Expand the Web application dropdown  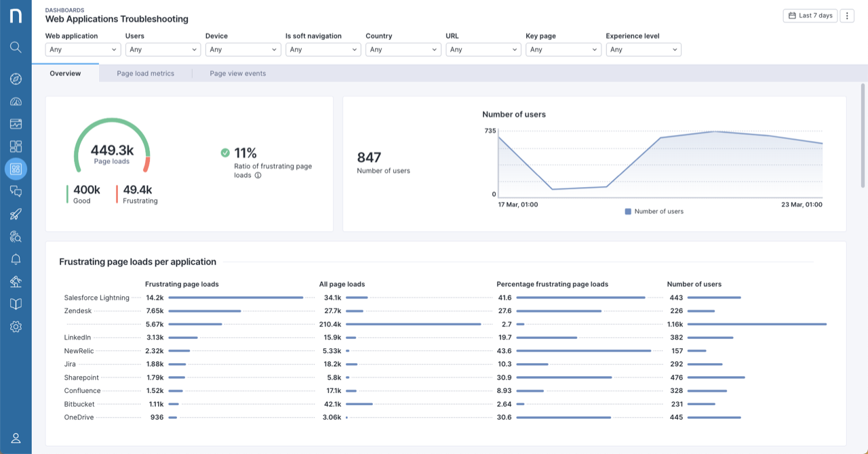[83, 49]
